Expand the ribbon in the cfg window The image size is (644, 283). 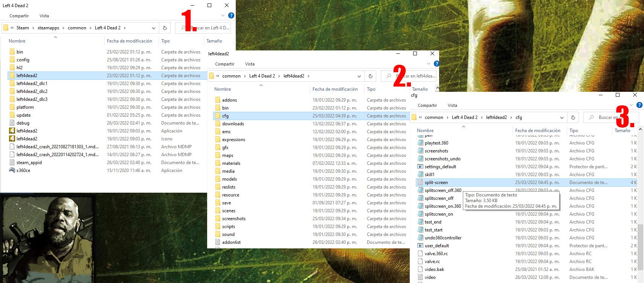(631, 105)
